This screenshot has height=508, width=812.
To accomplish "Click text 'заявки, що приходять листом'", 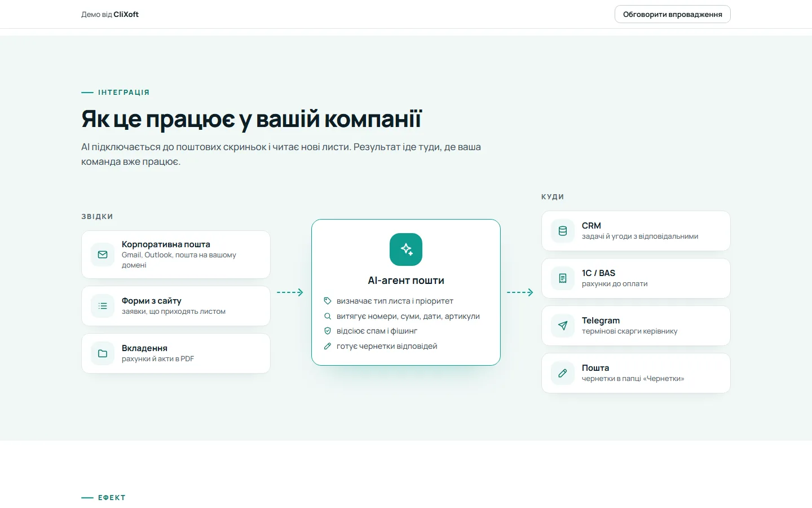I will (174, 312).
